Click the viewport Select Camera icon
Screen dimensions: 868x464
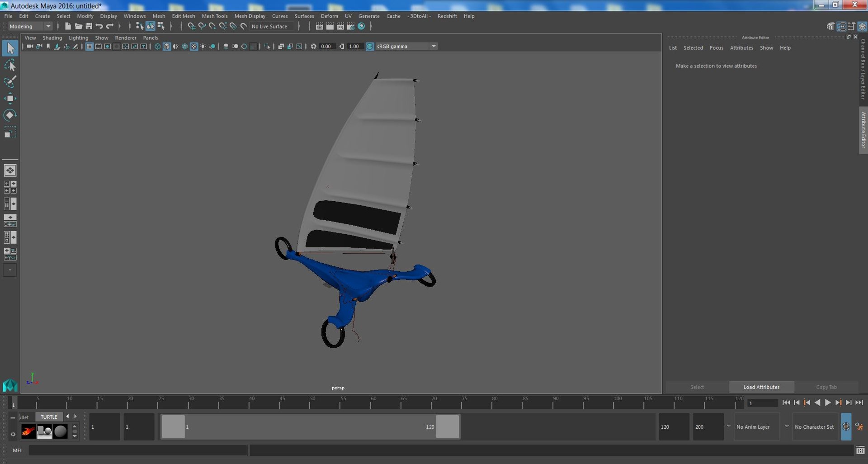point(30,47)
